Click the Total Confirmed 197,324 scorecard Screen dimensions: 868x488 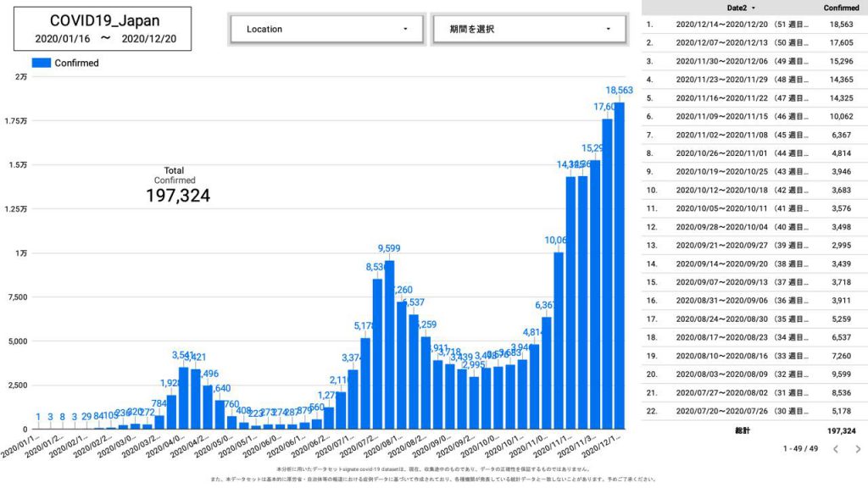click(174, 186)
